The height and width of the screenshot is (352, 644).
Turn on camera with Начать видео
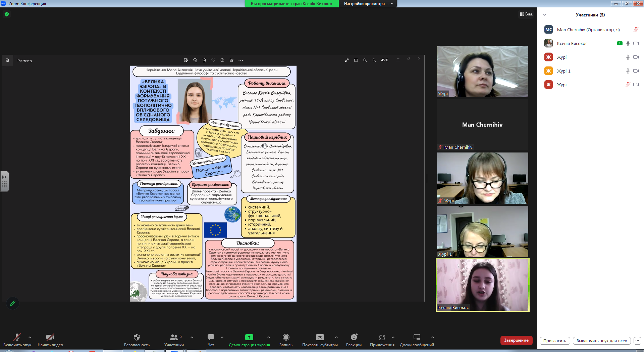pos(50,340)
